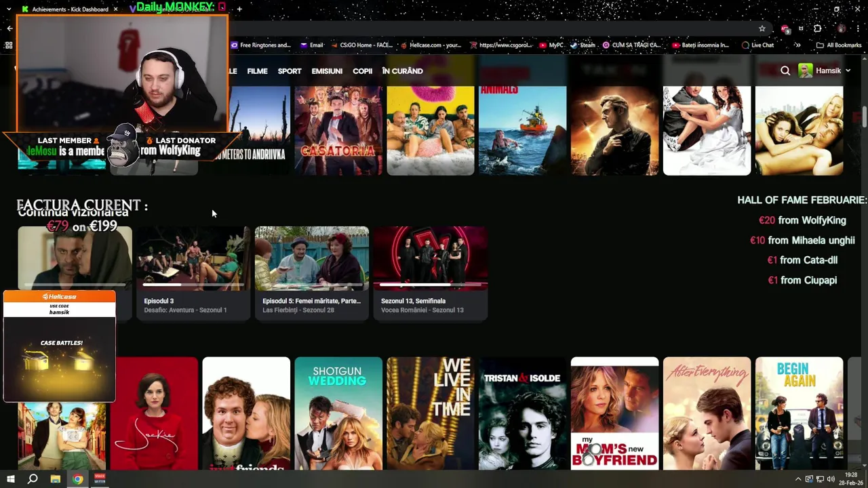Resume Episodul 5 Las Fierbinți card
Screen dimensions: 868x488
312,272
